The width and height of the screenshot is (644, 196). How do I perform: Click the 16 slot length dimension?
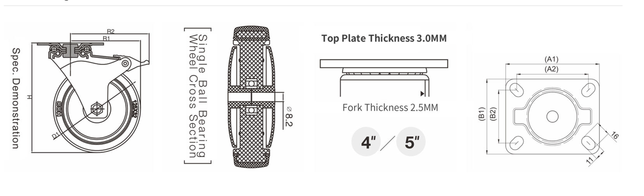click(614, 135)
